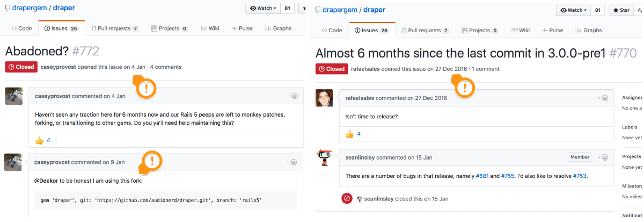Open the Pulse tab in the right page
The width and height of the screenshot is (644, 222).
(x=552, y=30)
